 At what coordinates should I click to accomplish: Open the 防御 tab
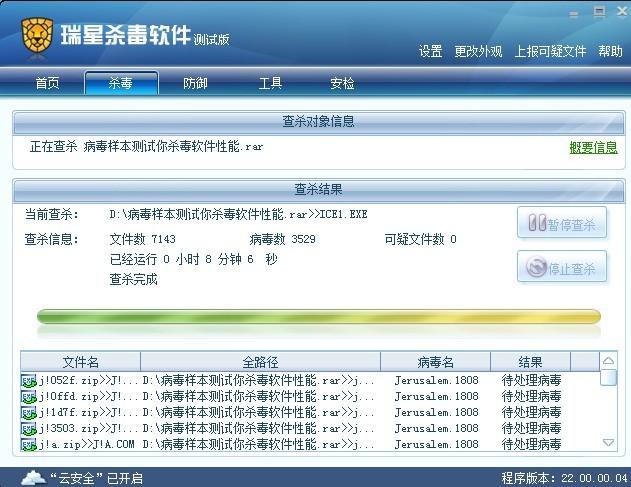click(196, 83)
